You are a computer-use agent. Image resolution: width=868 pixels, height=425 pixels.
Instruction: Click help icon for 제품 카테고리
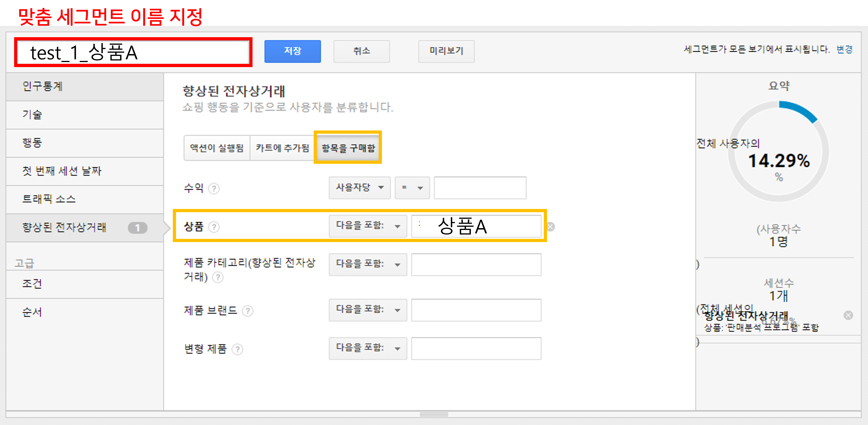pyautogui.click(x=218, y=277)
